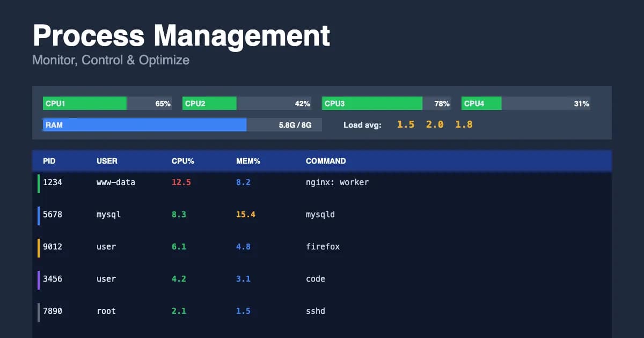Select the firefox process row

322,247
